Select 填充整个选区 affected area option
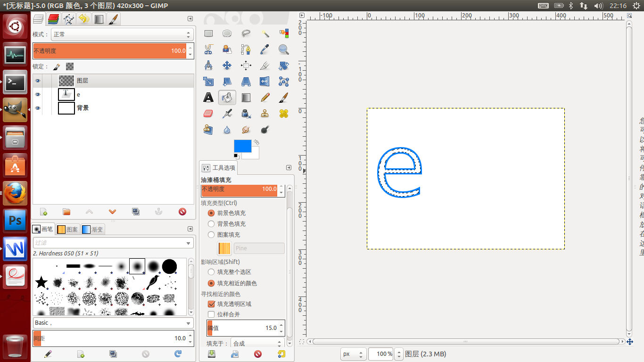 click(211, 272)
